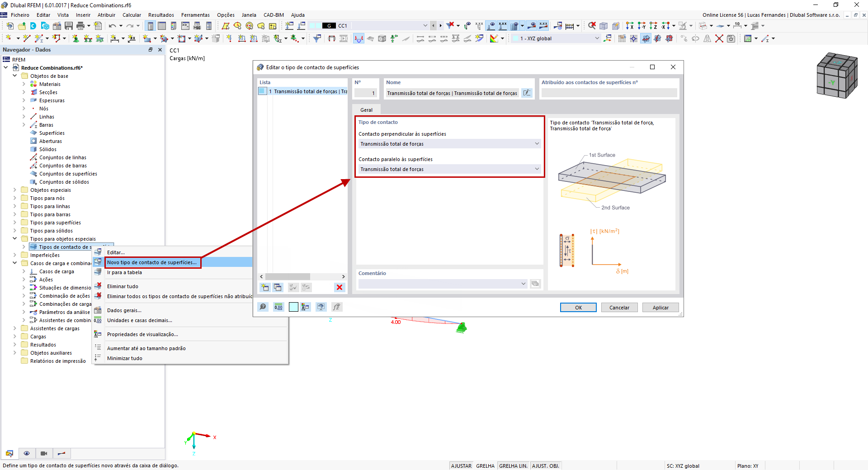Toggle the results diagram (blue wave) toolbar button
This screenshot has height=470, width=868.
[x=359, y=38]
